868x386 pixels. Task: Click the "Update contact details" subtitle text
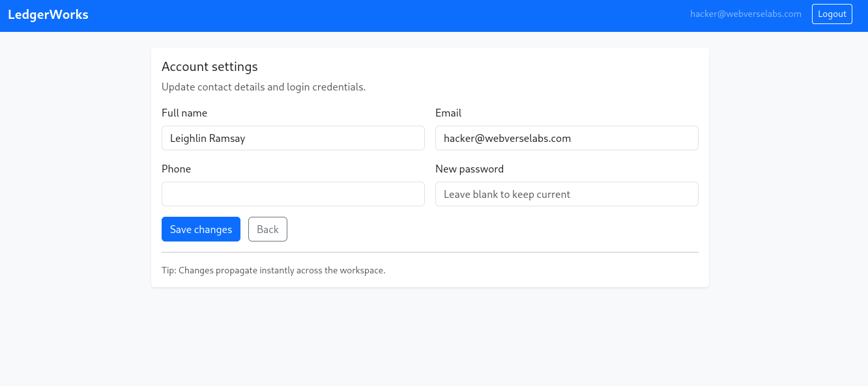(263, 87)
